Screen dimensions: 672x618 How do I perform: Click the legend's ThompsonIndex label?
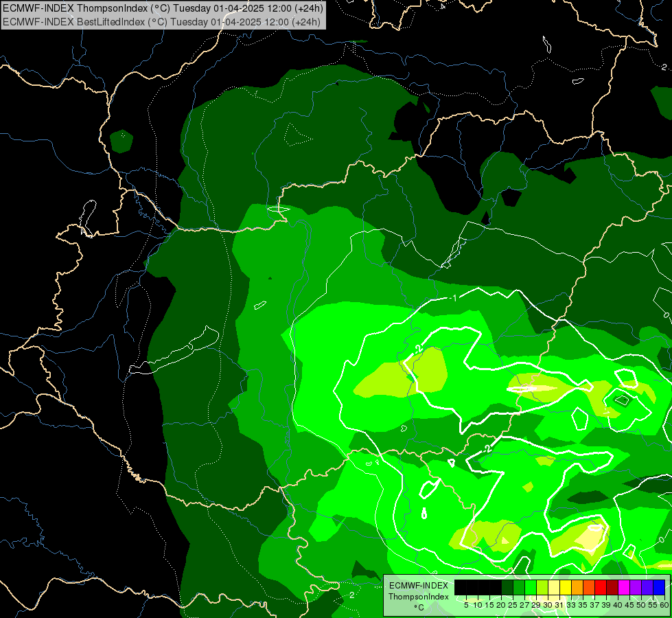click(x=419, y=597)
